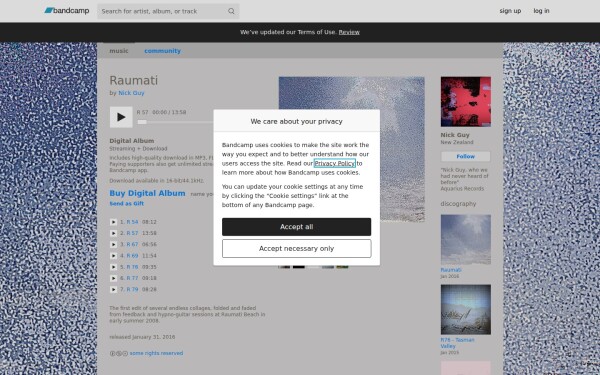Play track 1 R 54
This screenshot has width=600, height=375.
click(x=113, y=222)
